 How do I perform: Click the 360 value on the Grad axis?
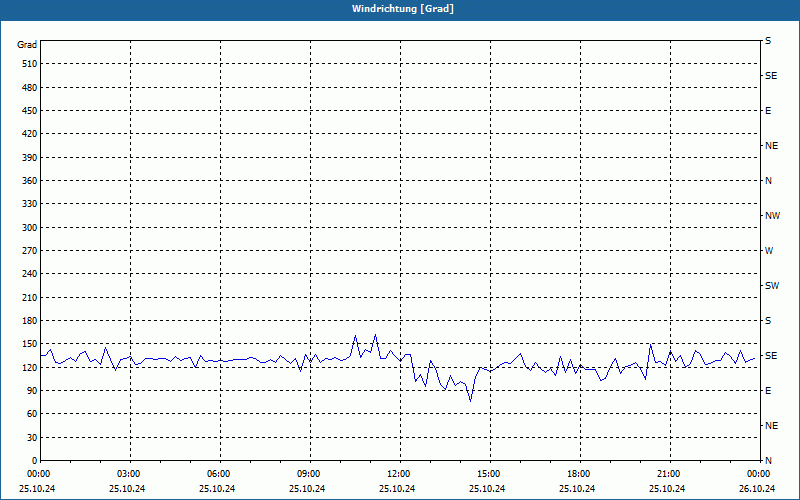pyautogui.click(x=30, y=181)
